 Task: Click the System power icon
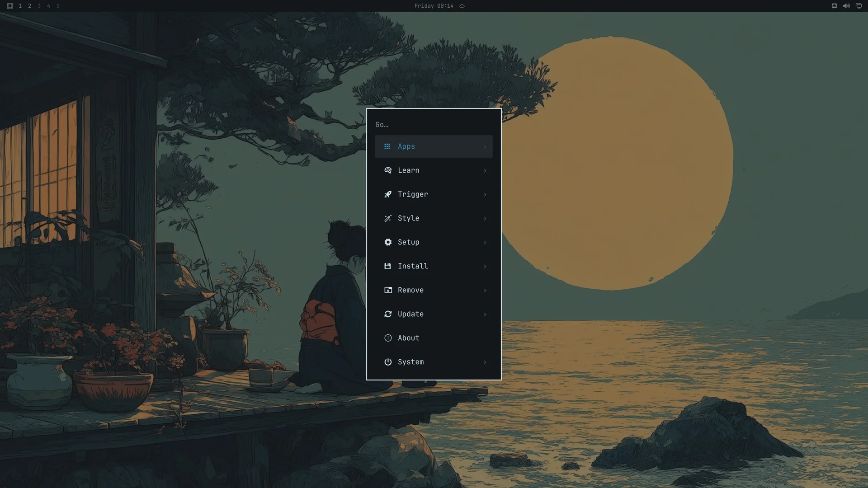point(388,362)
